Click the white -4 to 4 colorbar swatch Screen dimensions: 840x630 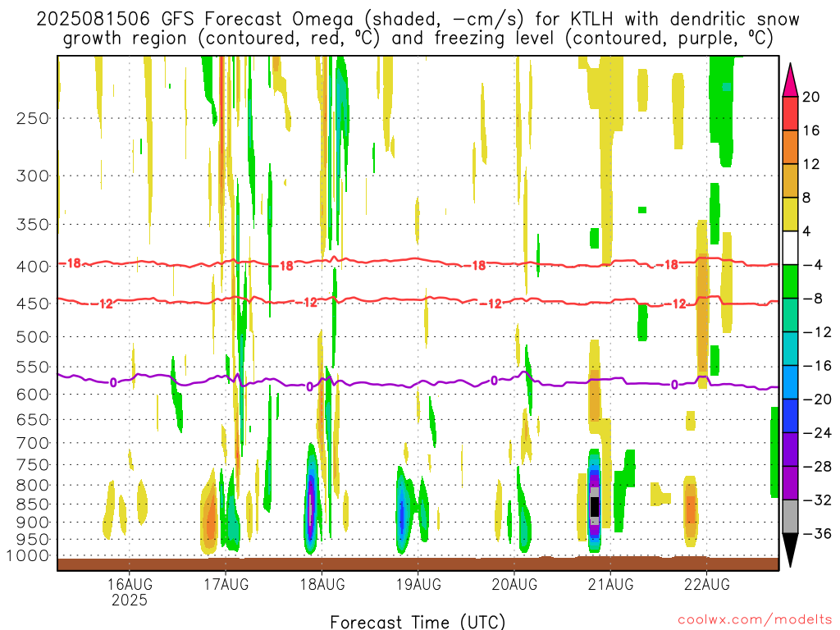click(790, 248)
